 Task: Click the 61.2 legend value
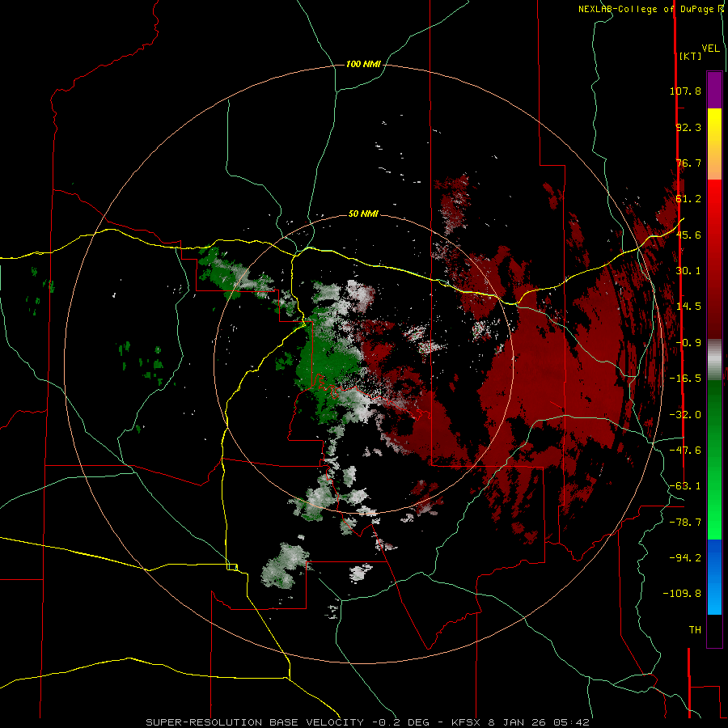[688, 199]
